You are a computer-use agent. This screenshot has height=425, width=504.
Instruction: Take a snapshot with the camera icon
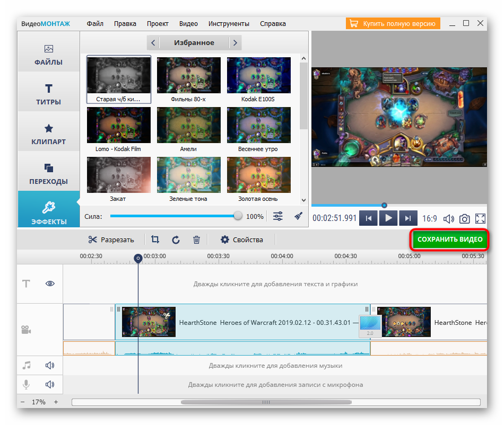464,218
